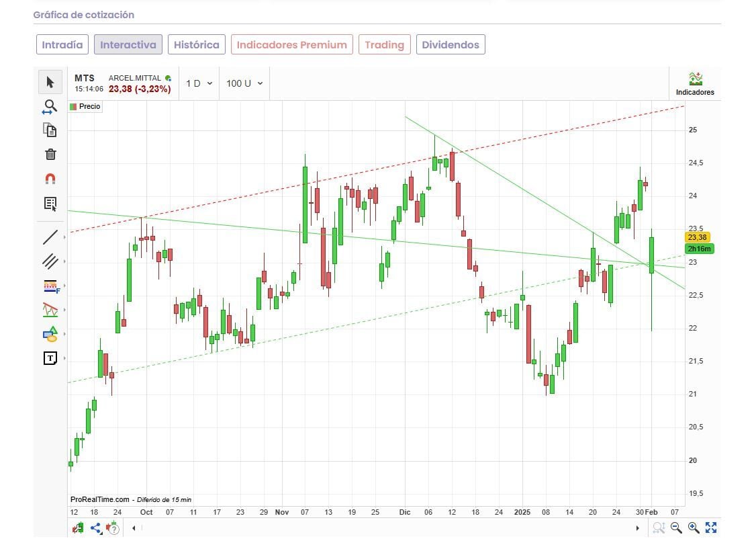Select the single trend line tool
Viewport: 756px width, 547px height.
50,237
